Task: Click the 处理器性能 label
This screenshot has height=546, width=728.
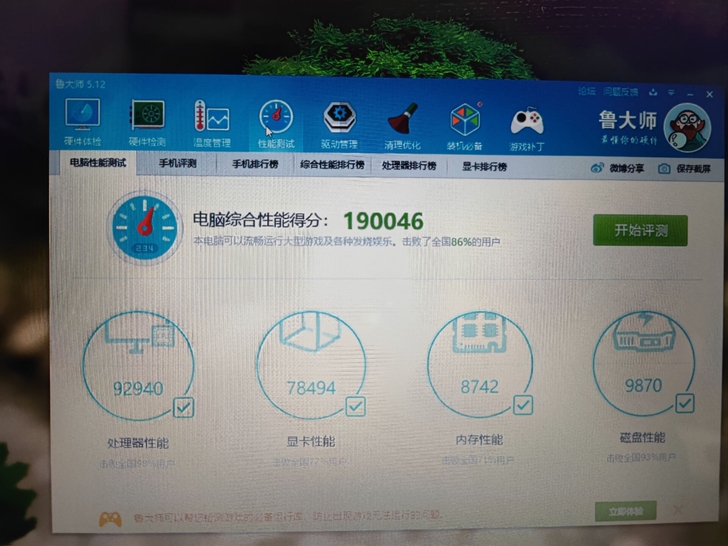Action: pyautogui.click(x=138, y=443)
